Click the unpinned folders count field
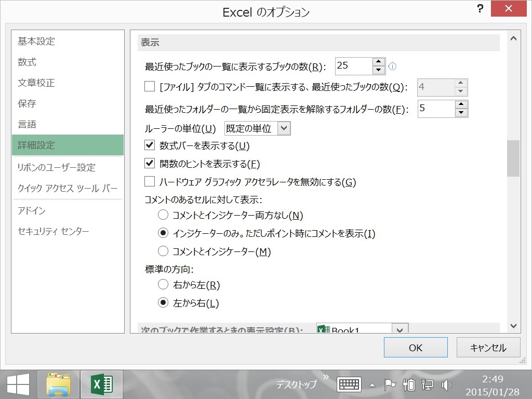 (436, 109)
